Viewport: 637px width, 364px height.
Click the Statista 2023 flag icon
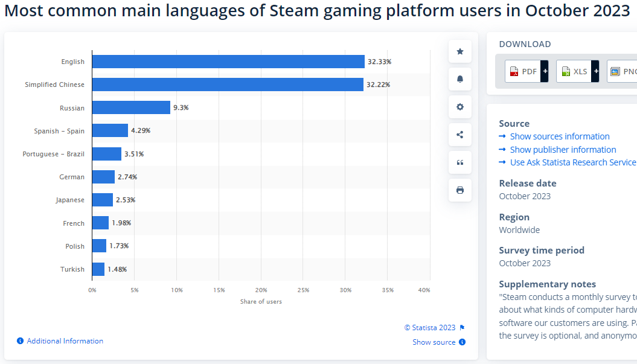tap(463, 327)
